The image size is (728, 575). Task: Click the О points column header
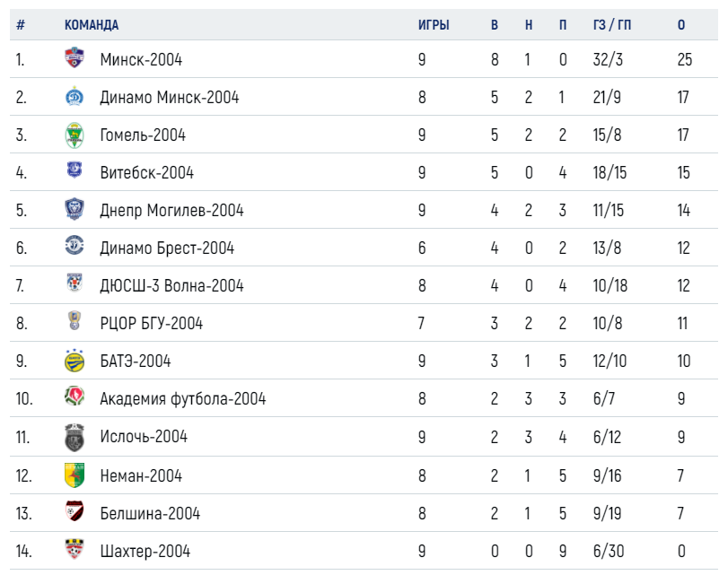tap(681, 24)
